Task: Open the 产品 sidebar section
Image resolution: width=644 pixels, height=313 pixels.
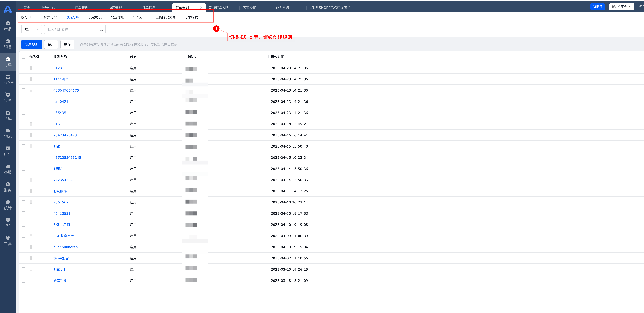Action: point(8,26)
